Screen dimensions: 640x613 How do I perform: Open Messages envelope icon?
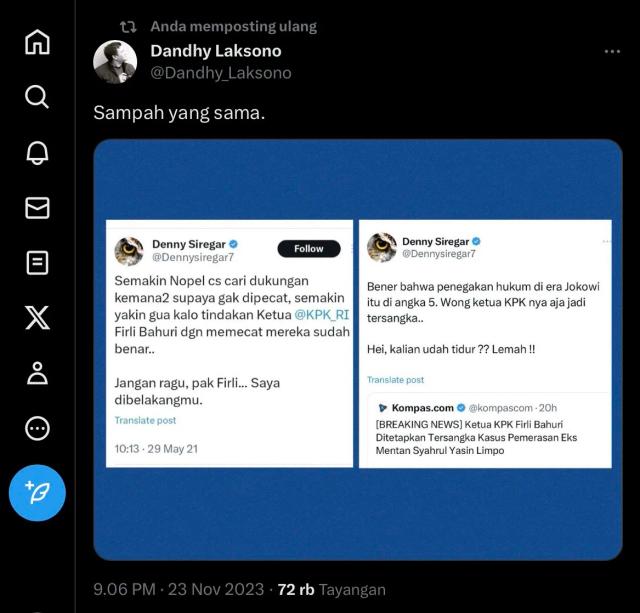(x=37, y=208)
